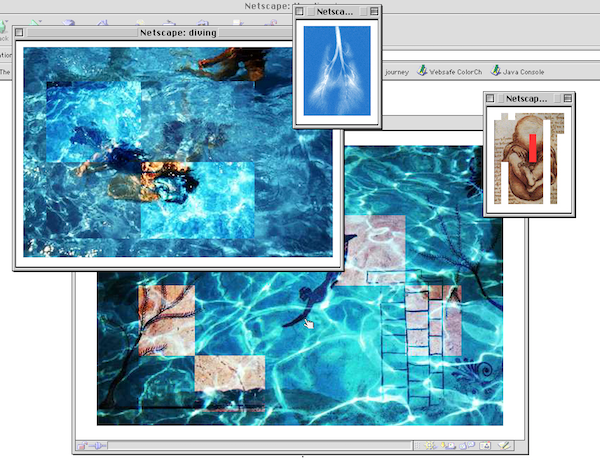Open the Composer pencil icon in status bar
This screenshot has width=600, height=470.
click(505, 446)
